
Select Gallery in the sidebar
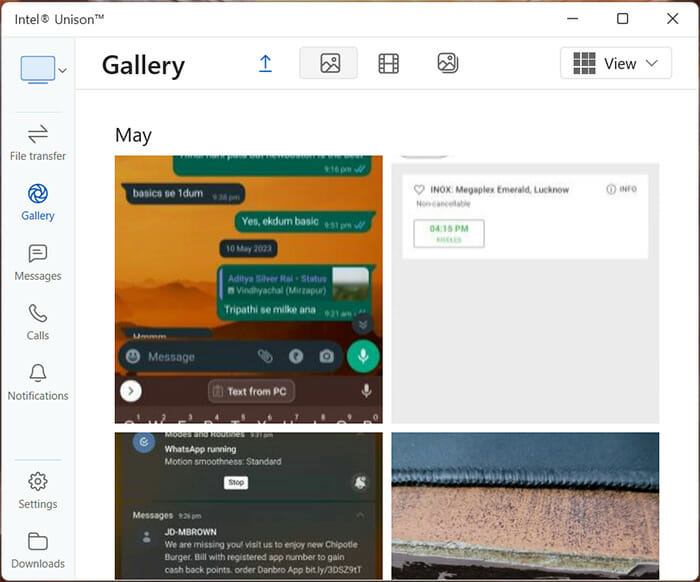(x=38, y=202)
